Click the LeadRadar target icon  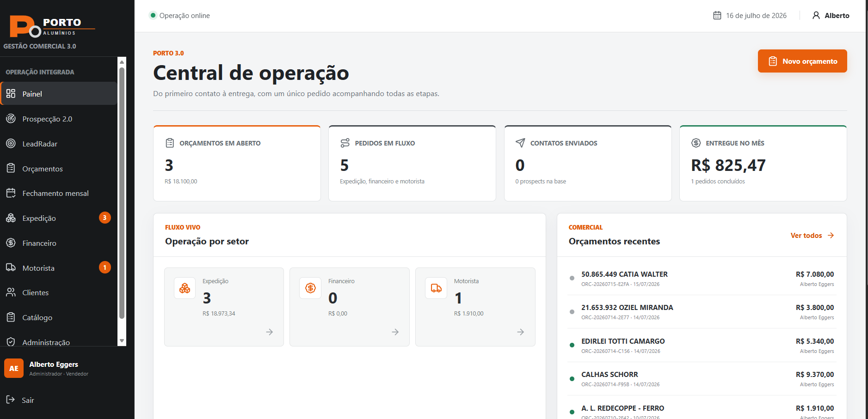click(x=11, y=144)
